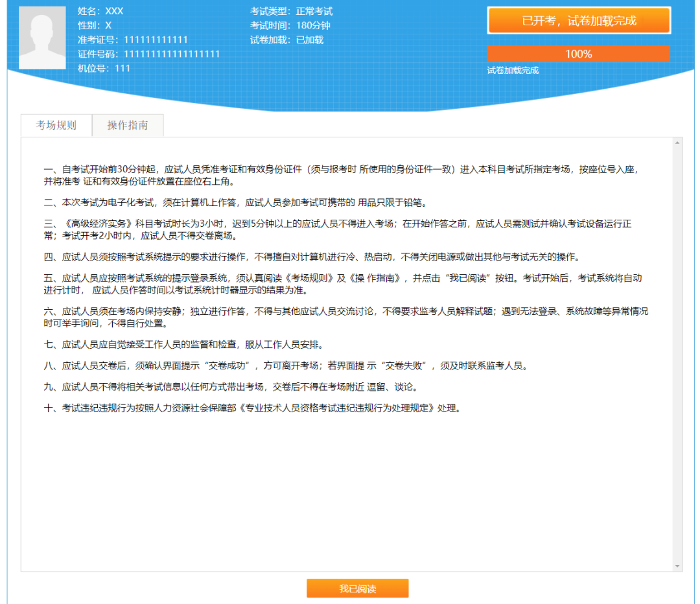700x604 pixels.
Task: Click the 试卷加载 已加载 status label
Action: 286,40
